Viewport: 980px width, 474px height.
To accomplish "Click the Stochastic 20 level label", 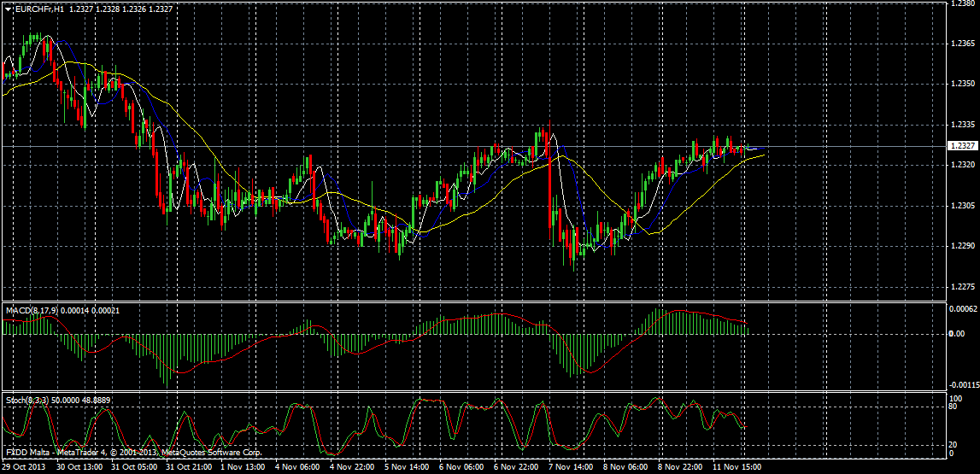I will [x=955, y=445].
